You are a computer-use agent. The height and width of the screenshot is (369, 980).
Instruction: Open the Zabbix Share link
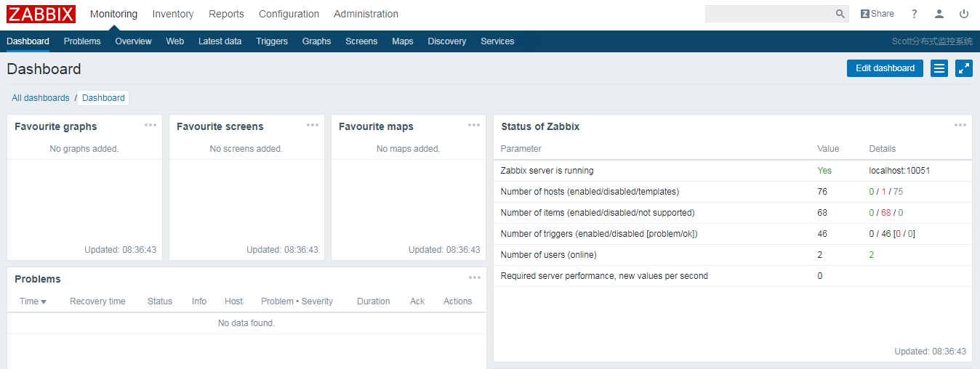(x=877, y=14)
